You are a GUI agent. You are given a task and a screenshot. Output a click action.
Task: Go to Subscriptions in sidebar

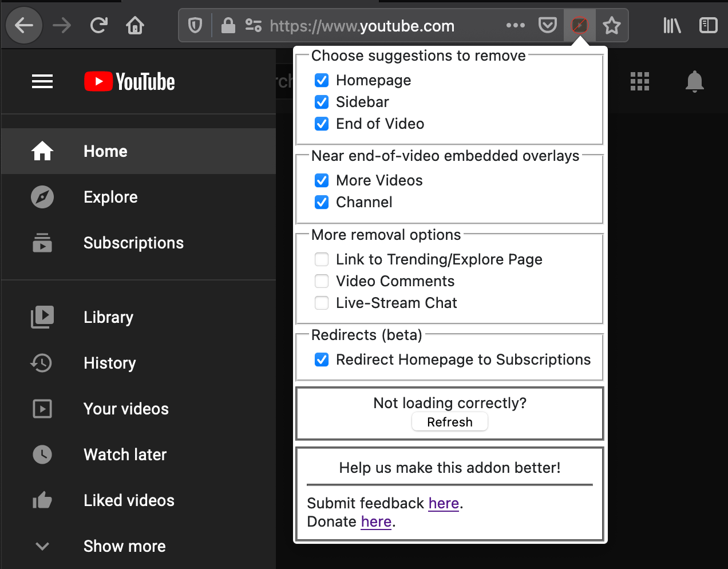pos(133,243)
